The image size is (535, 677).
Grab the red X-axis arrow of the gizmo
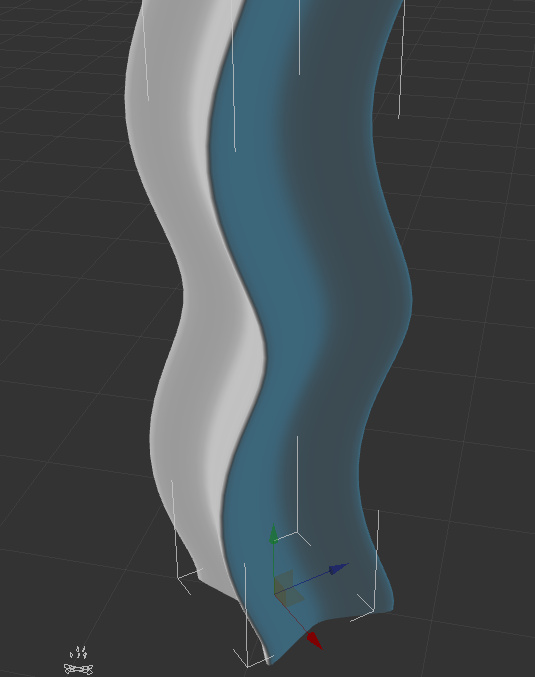[314, 640]
